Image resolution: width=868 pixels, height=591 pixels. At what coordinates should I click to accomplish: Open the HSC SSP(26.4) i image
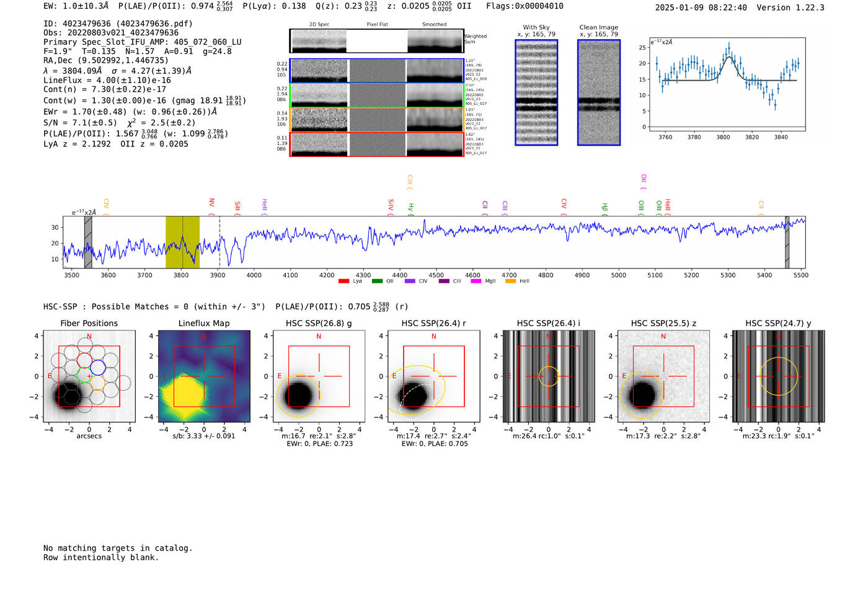549,376
